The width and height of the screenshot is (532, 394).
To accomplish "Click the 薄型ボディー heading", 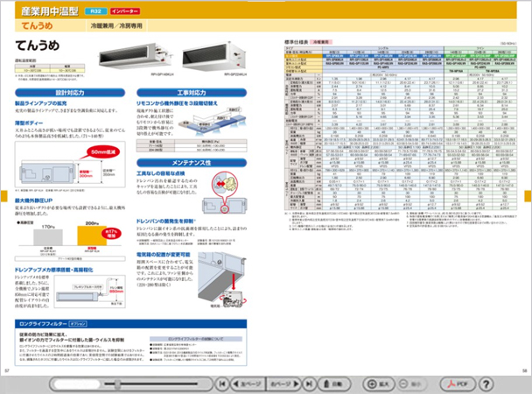I will click(29, 123).
